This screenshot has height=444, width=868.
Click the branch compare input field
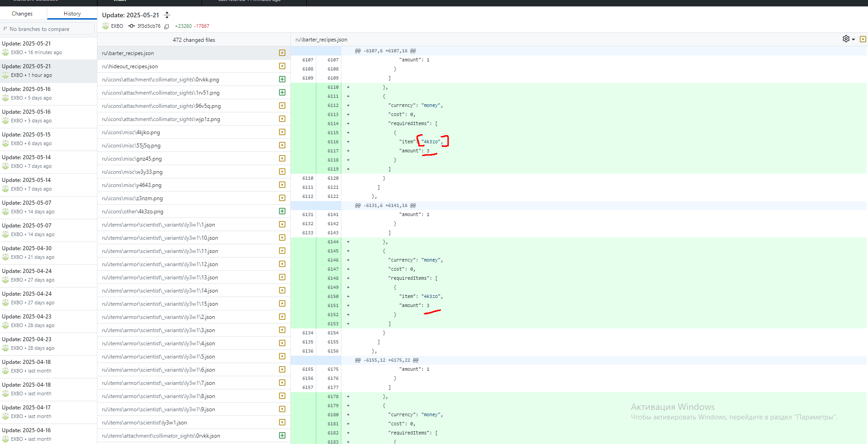point(48,29)
